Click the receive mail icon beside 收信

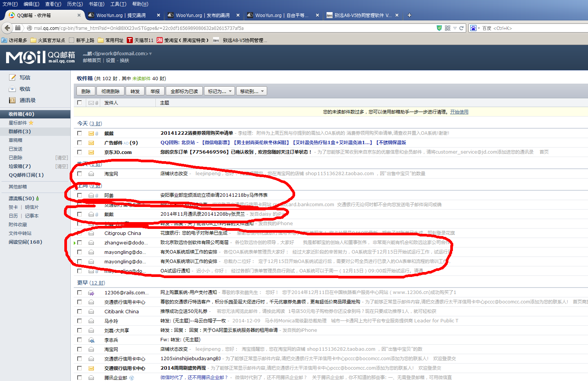[12, 89]
